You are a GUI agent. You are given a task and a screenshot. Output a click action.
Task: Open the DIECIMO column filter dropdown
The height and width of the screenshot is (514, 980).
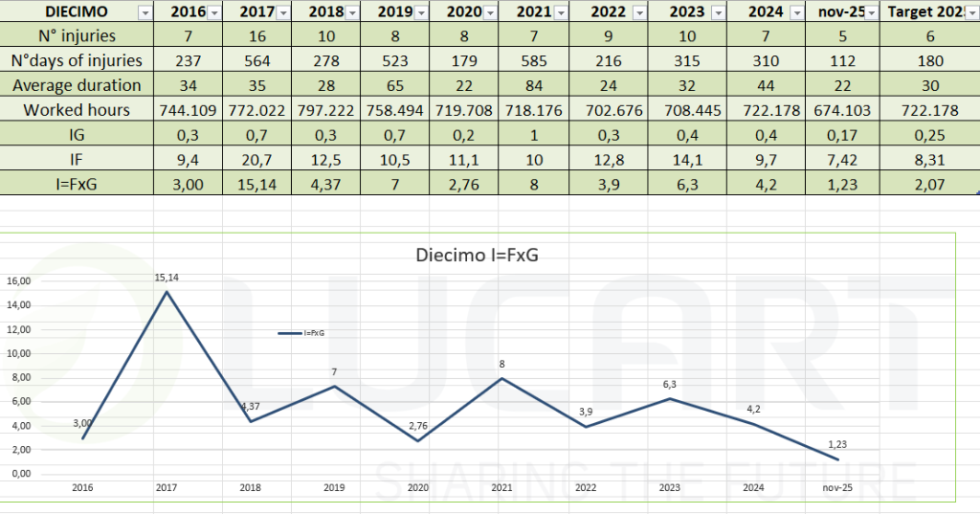coord(144,12)
